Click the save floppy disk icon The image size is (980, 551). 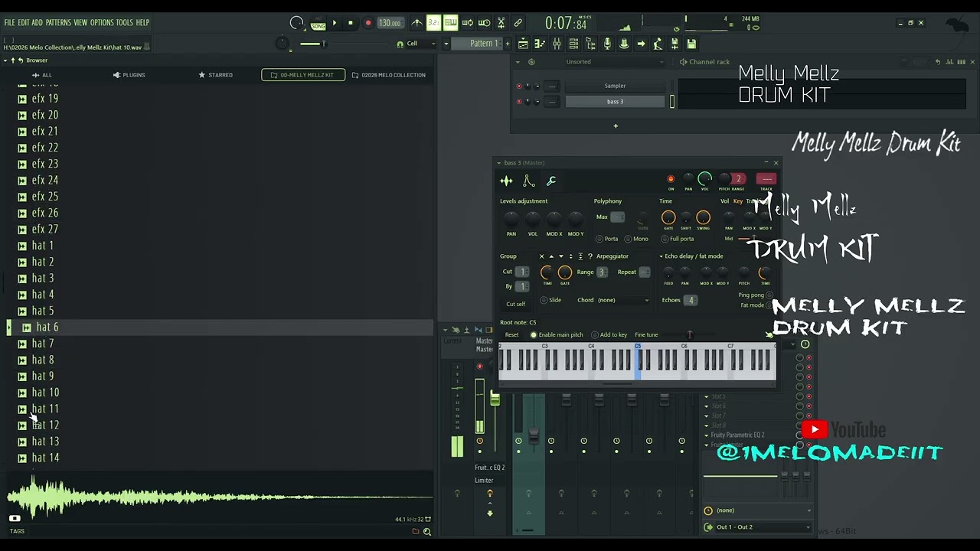(x=691, y=44)
